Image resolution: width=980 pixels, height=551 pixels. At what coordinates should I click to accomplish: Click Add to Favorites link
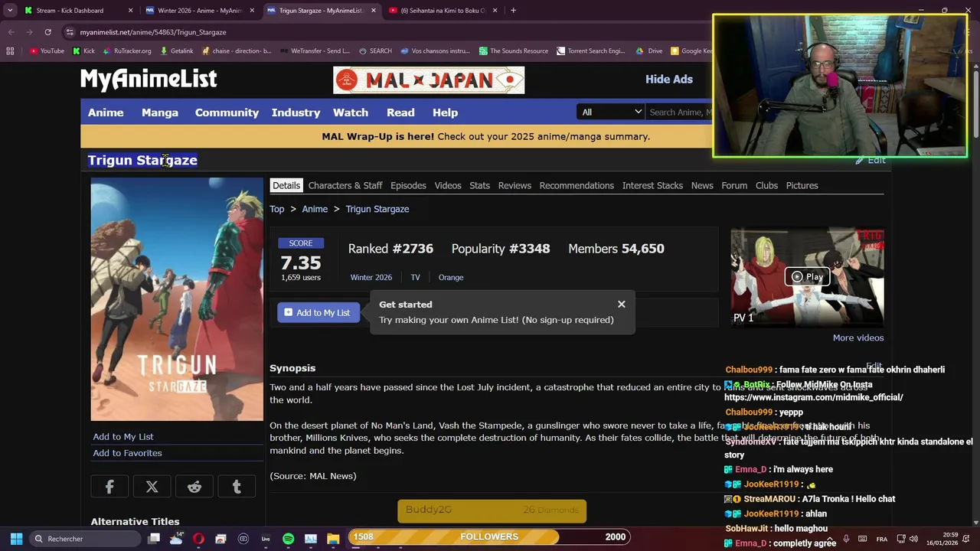click(127, 453)
